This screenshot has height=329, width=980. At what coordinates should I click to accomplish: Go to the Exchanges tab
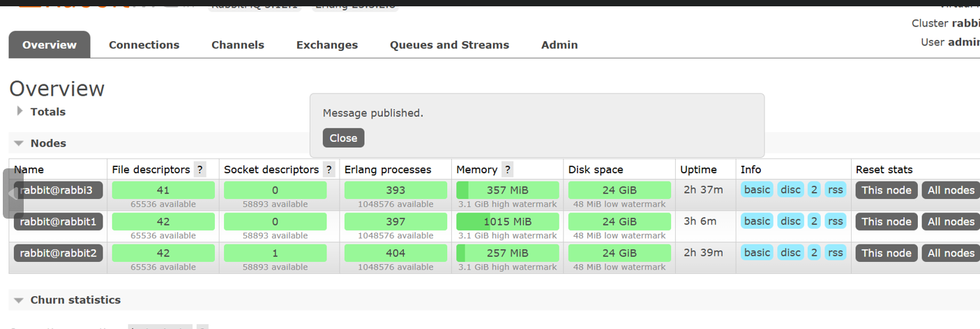coord(326,45)
